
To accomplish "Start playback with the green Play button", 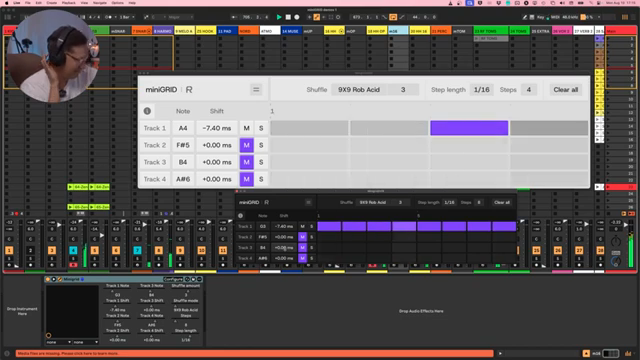I will pos(279,17).
